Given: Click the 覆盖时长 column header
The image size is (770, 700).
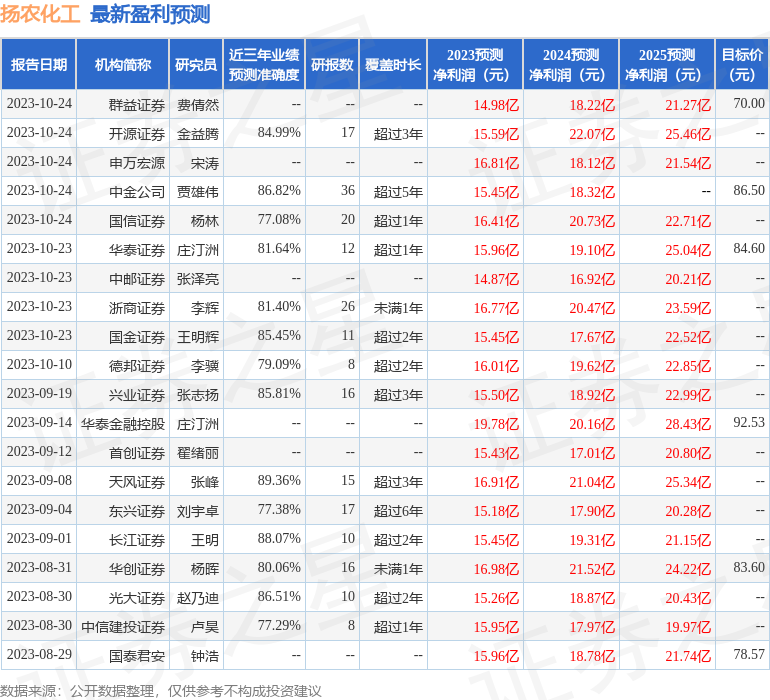Looking at the screenshot, I should pyautogui.click(x=393, y=64).
